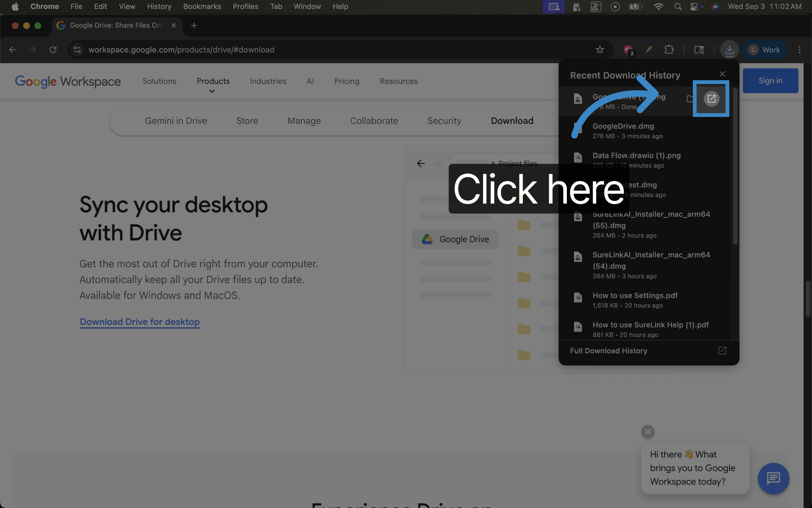
Task: Click the color picker pen extension icon
Action: pyautogui.click(x=648, y=50)
